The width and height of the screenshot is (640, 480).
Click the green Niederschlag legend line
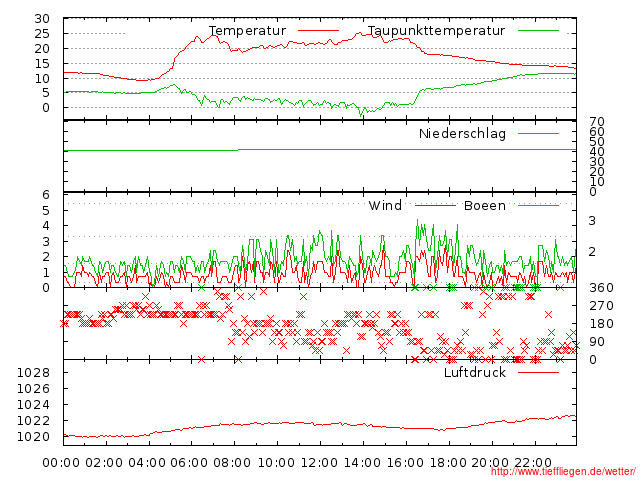538,133
